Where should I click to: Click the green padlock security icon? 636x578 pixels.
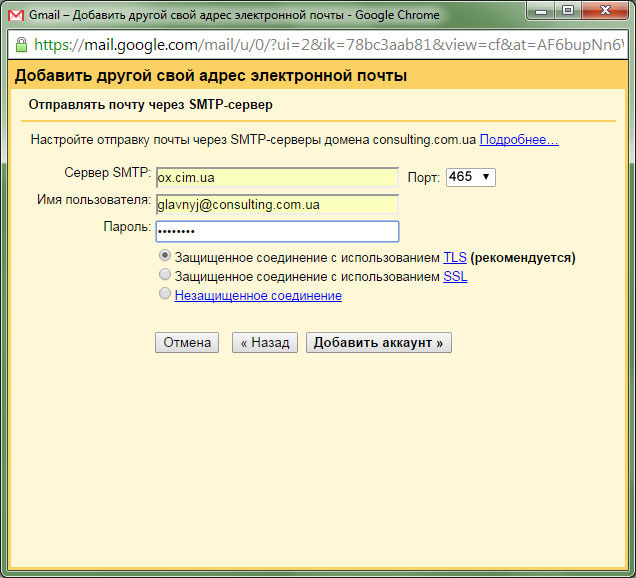click(21, 45)
